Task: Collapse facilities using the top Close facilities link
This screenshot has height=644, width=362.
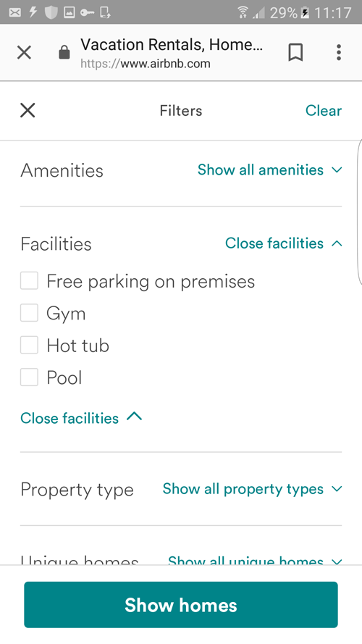Action: coord(284,243)
